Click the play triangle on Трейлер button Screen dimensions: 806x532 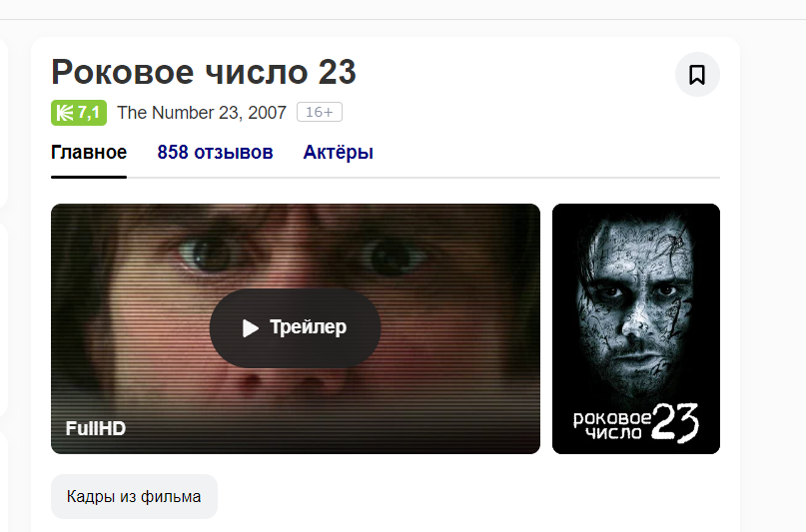pos(251,328)
